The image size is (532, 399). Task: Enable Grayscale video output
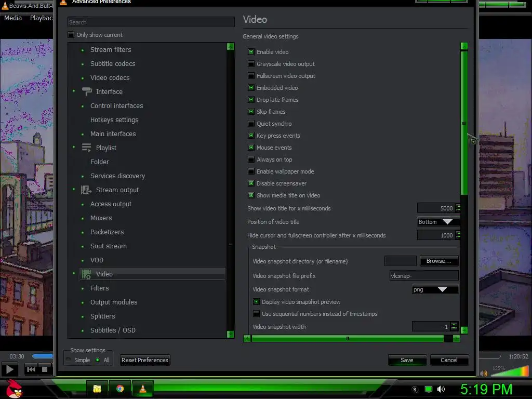pyautogui.click(x=251, y=64)
